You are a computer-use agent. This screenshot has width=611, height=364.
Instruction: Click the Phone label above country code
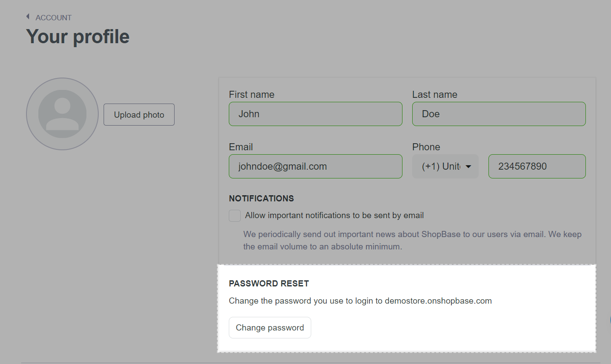click(426, 147)
